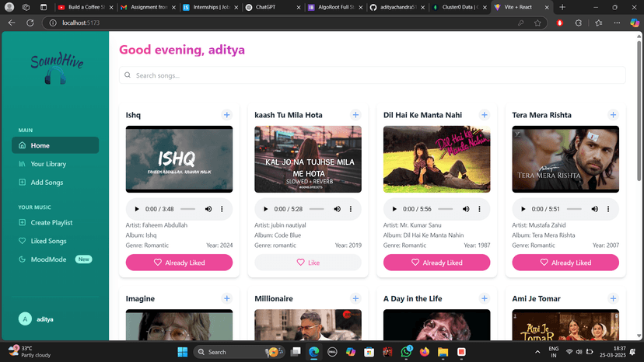Open Windows Start menu
Viewport: 644px width, 362px height.
[x=182, y=352]
